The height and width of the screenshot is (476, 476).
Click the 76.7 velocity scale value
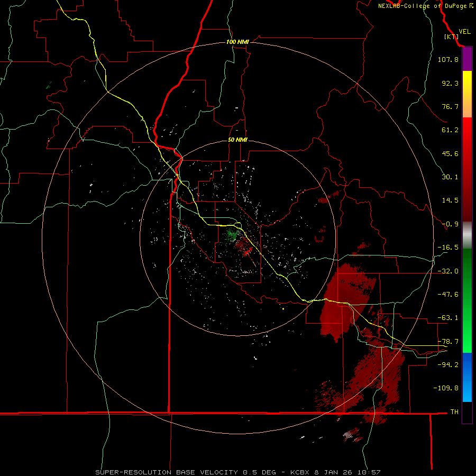pyautogui.click(x=450, y=106)
